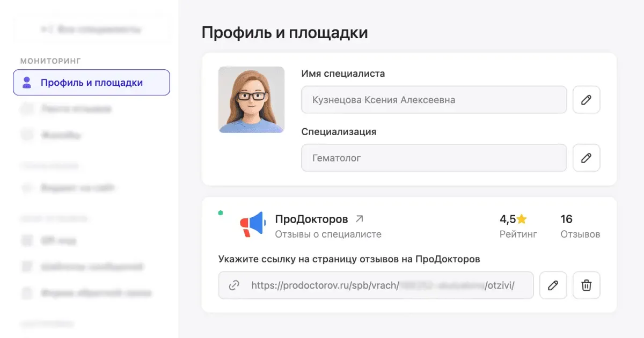The image size is (644, 338).
Task: Open the Профиль и площадки sidebar item
Action: click(x=91, y=83)
